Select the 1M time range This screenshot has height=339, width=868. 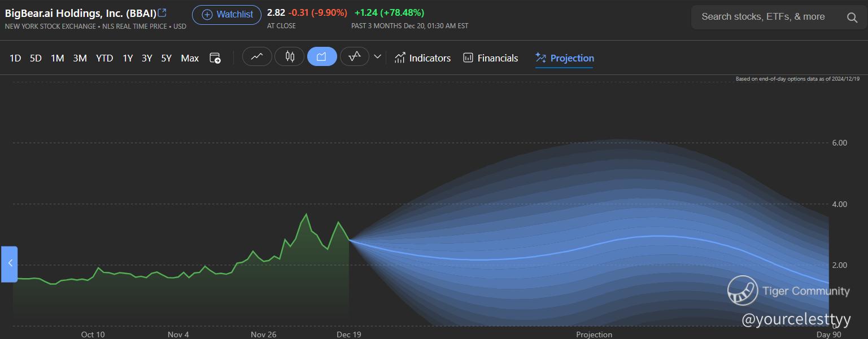(57, 58)
